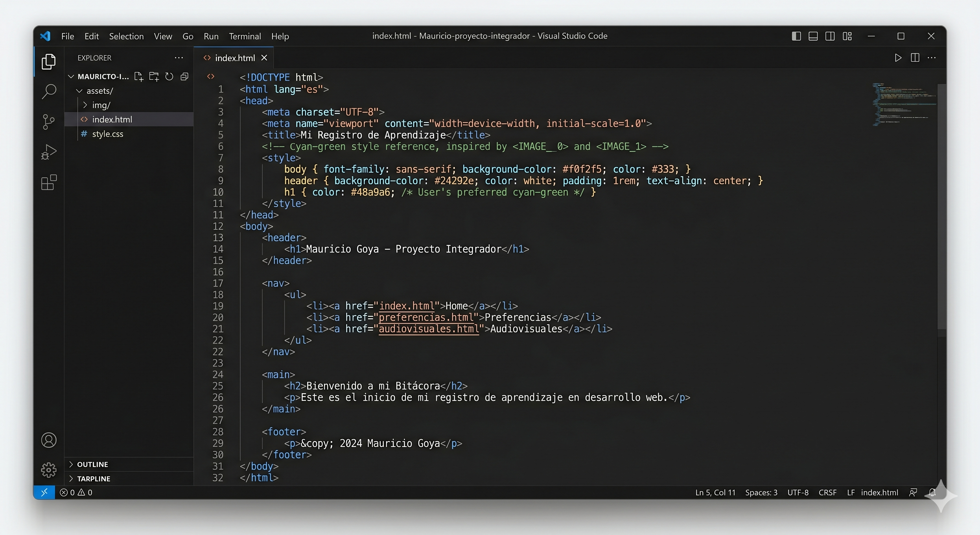Click index.html language mode in status bar

(x=879, y=493)
